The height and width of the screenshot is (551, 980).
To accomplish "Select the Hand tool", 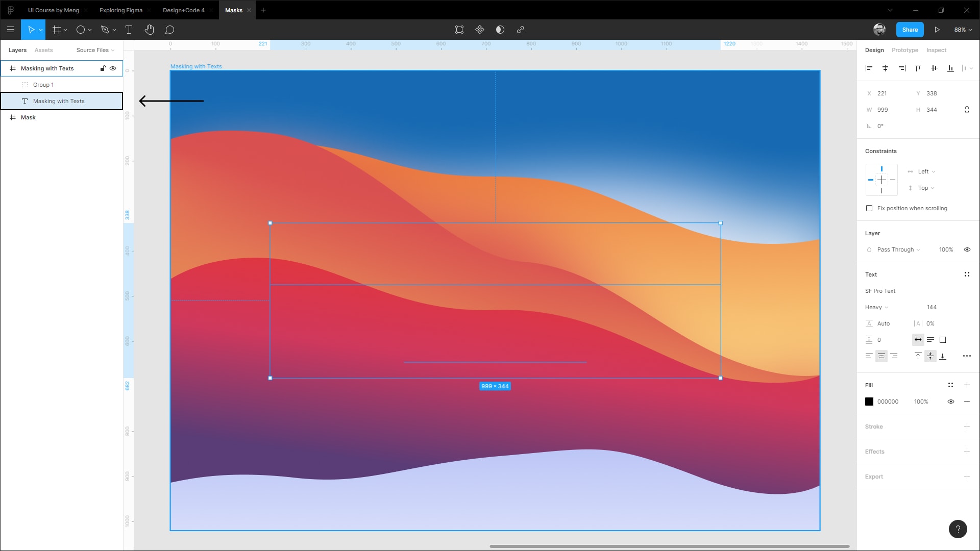I will 149,30.
